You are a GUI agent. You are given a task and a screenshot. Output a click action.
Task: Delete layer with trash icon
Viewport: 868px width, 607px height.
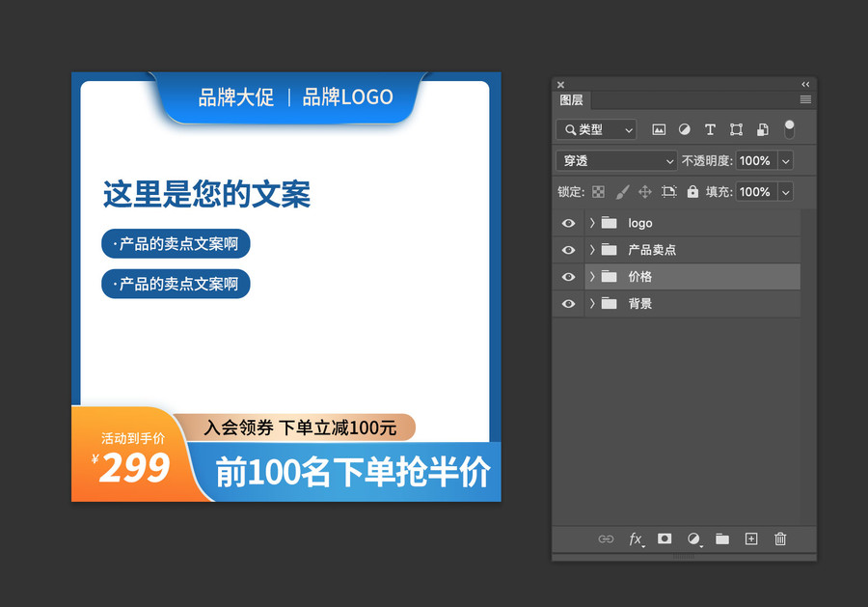point(780,538)
